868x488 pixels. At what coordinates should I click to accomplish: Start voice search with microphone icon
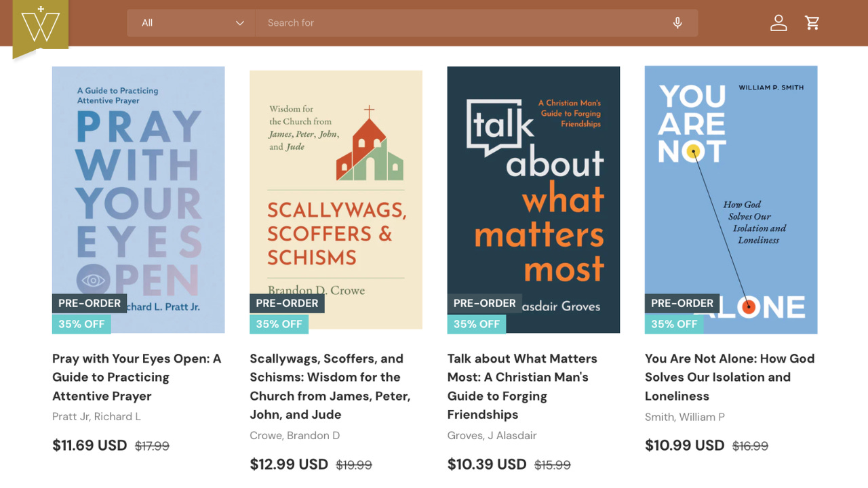point(677,23)
